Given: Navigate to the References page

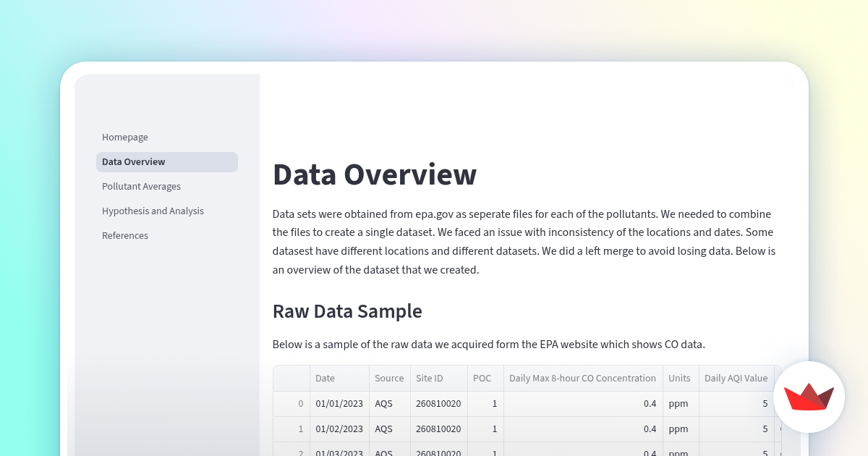Looking at the screenshot, I should click(167, 236).
